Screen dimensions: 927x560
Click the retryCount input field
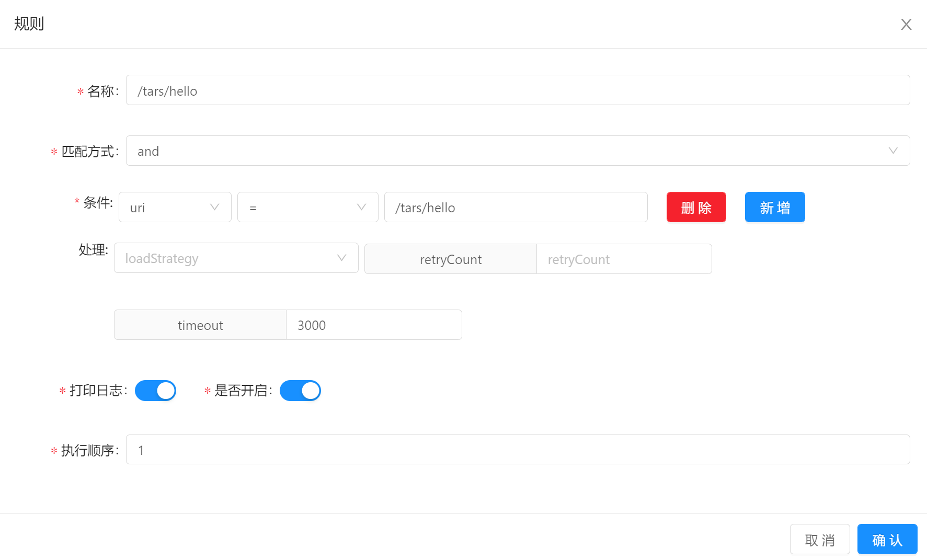623,259
